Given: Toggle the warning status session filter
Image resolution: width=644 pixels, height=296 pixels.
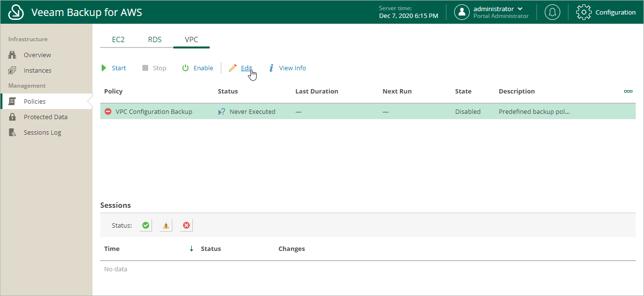Looking at the screenshot, I should (166, 225).
